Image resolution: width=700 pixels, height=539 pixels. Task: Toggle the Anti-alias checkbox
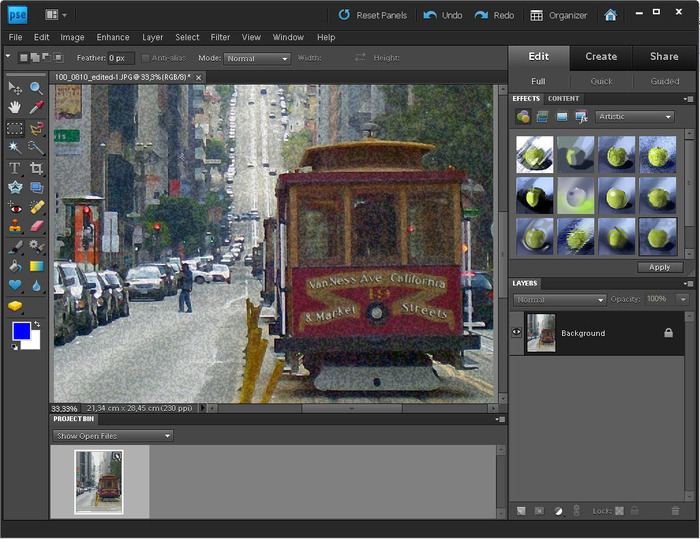click(x=145, y=58)
